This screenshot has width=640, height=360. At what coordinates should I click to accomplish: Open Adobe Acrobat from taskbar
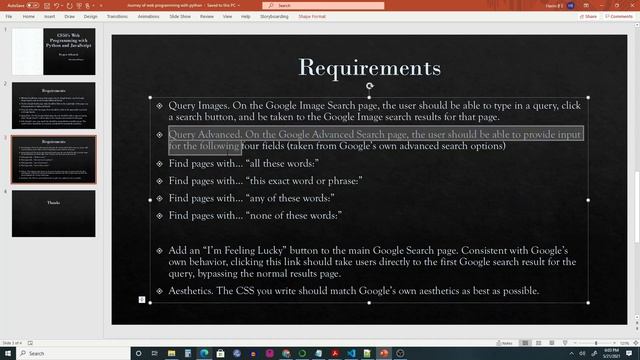335,353
